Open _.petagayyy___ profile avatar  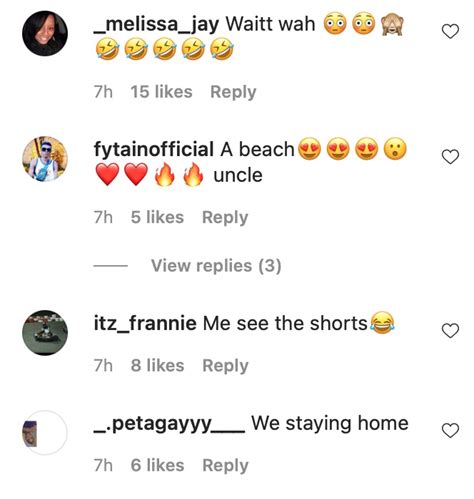(45, 433)
